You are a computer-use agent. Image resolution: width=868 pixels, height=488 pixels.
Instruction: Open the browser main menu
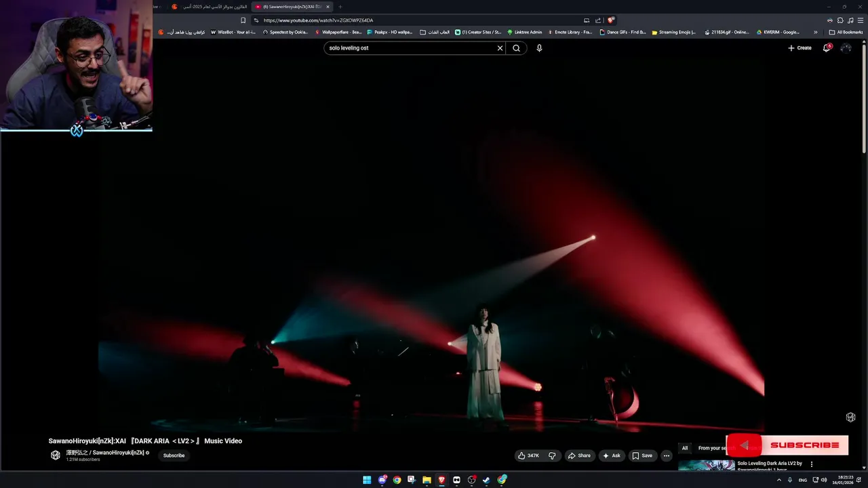tap(861, 20)
